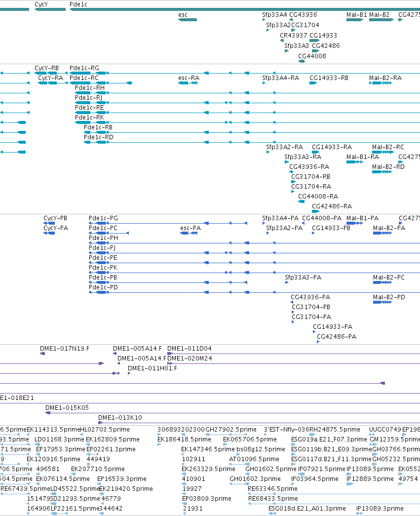The image size is (420, 516).
Task: Select the Pde1c-RC transcript label
Action: coord(84,78)
